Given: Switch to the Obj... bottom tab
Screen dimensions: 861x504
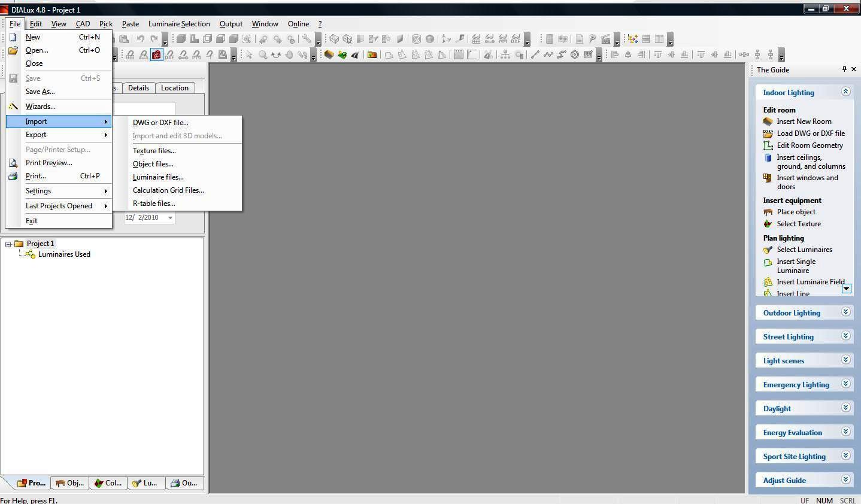Looking at the screenshot, I should click(x=69, y=483).
